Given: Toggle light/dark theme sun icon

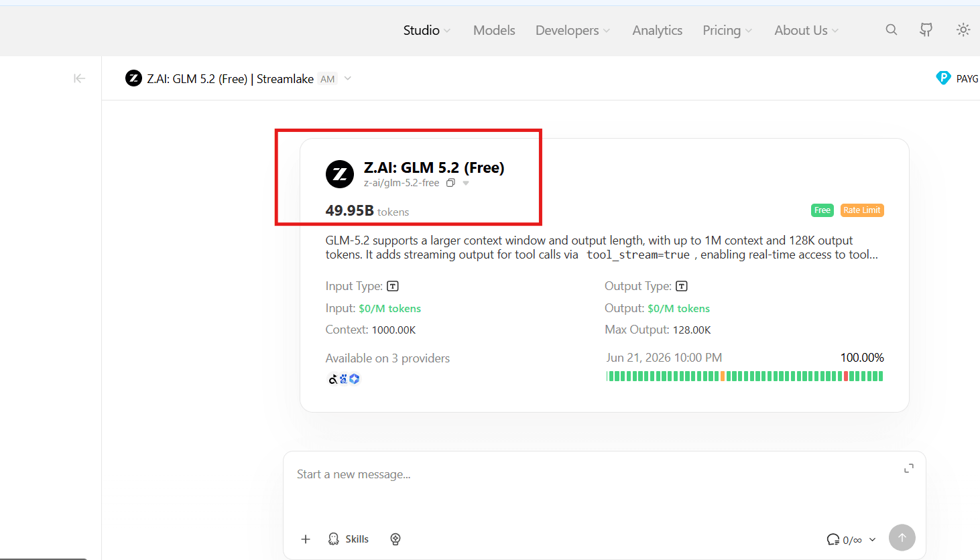Looking at the screenshot, I should [x=963, y=29].
